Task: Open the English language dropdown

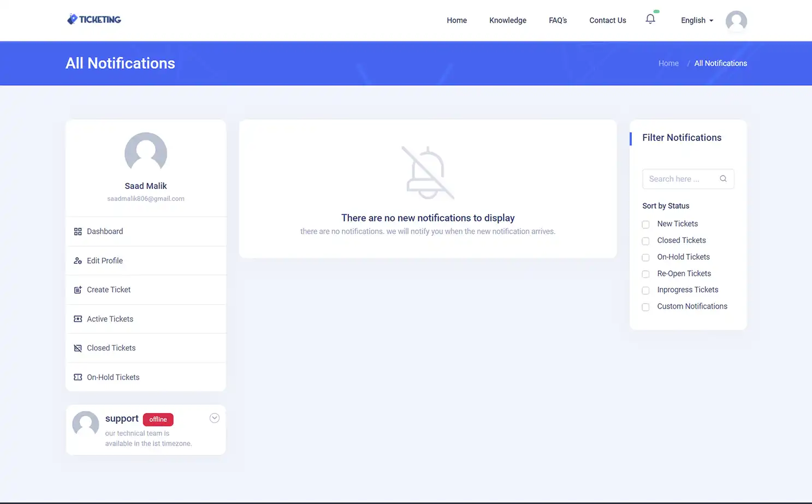Action: pos(696,20)
